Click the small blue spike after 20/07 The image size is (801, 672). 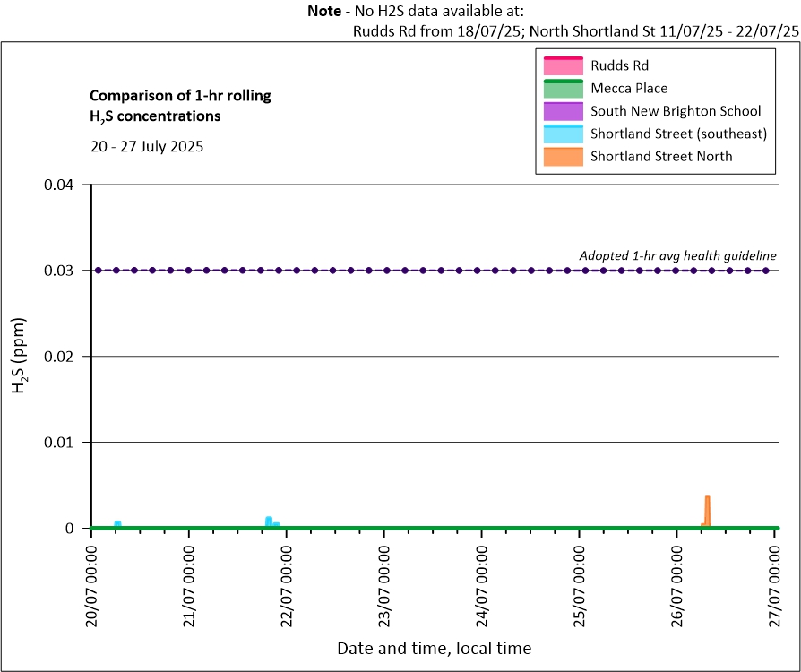[x=117, y=523]
